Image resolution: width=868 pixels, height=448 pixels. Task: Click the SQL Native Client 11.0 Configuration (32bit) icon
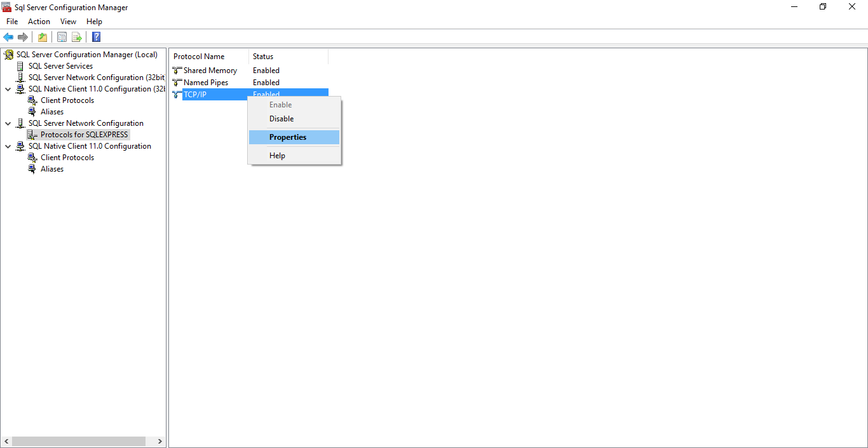(x=20, y=89)
